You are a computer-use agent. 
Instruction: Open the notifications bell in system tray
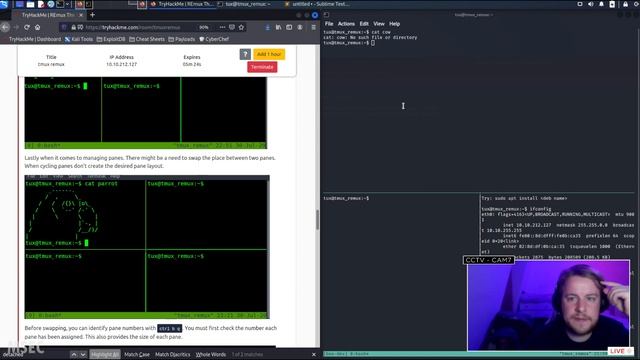click(601, 4)
